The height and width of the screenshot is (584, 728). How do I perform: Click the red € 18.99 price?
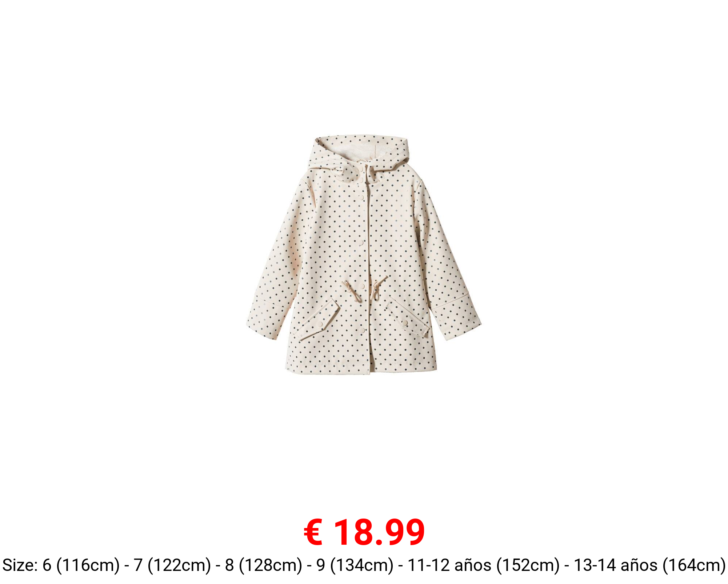pos(364,532)
